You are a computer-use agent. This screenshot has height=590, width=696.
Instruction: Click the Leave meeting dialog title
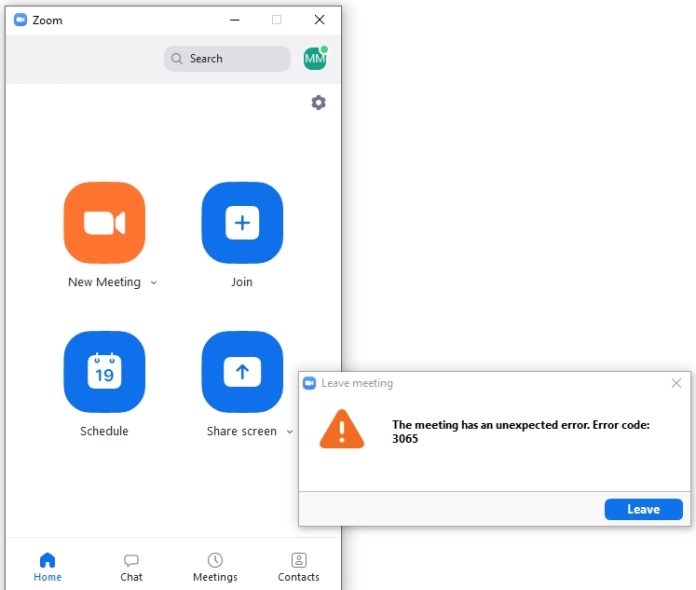[x=357, y=383]
